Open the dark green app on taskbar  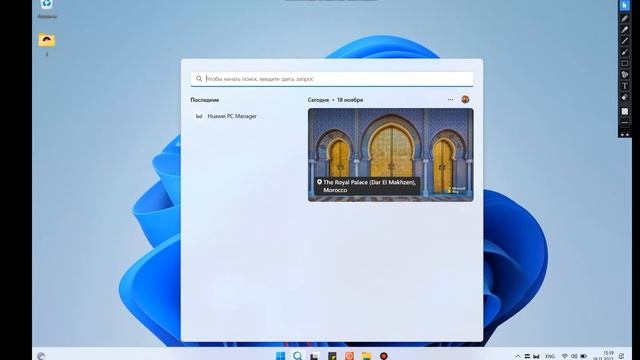pos(332,356)
